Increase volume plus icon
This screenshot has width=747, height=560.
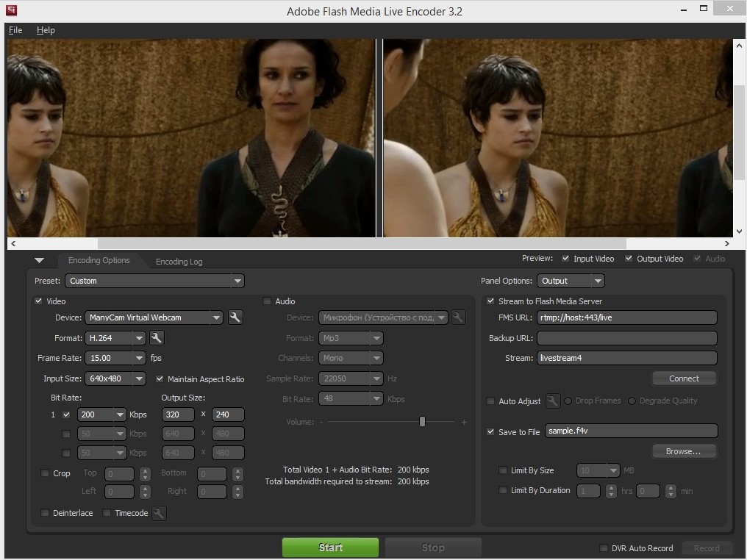point(463,422)
